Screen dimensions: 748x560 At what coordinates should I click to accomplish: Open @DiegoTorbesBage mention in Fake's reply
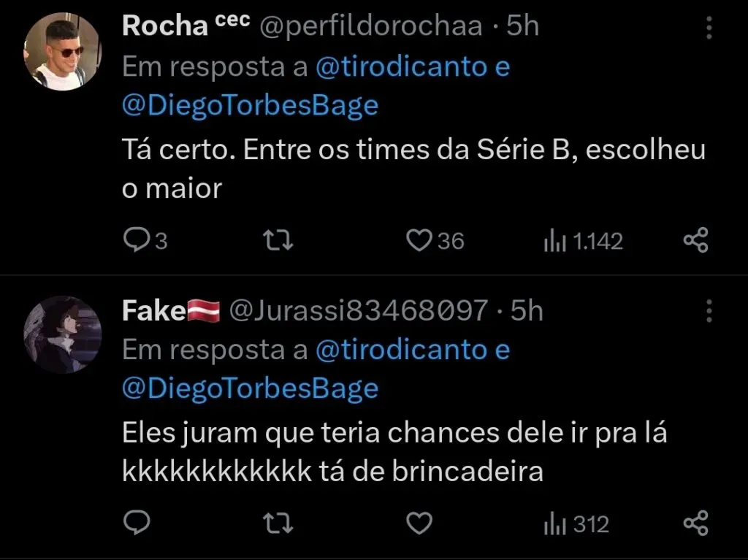coord(250,388)
